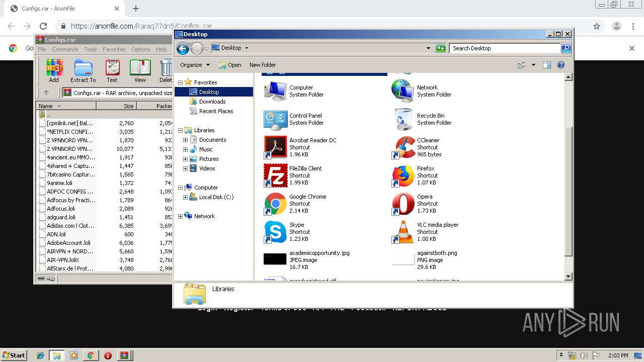
Task: Sort WinRAR list by Name column
Action: [x=66, y=106]
